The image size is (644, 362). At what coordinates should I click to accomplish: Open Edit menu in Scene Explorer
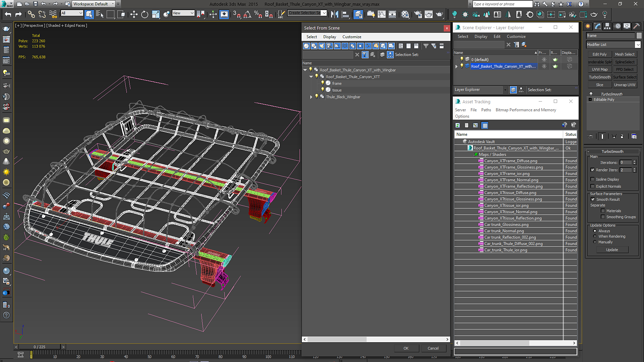tap(497, 37)
